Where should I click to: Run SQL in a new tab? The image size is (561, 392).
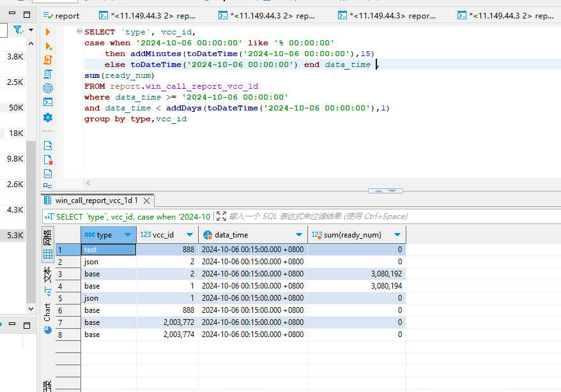[x=48, y=46]
